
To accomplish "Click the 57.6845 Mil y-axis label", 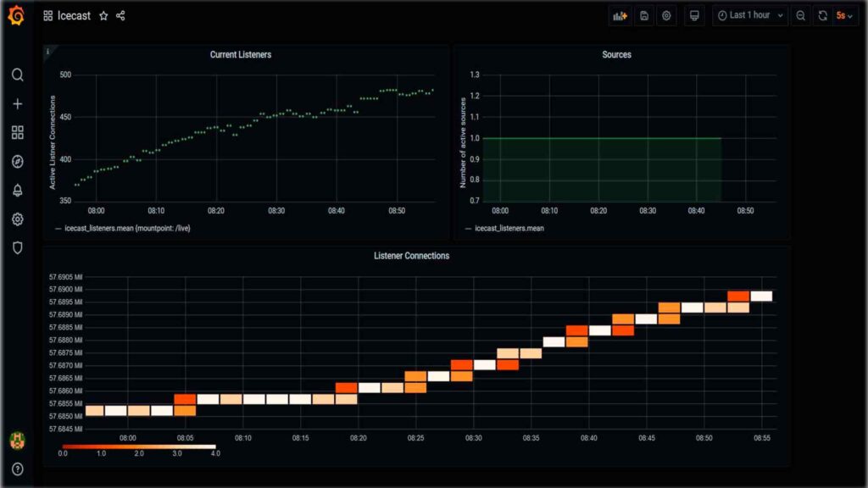I will pyautogui.click(x=65, y=429).
